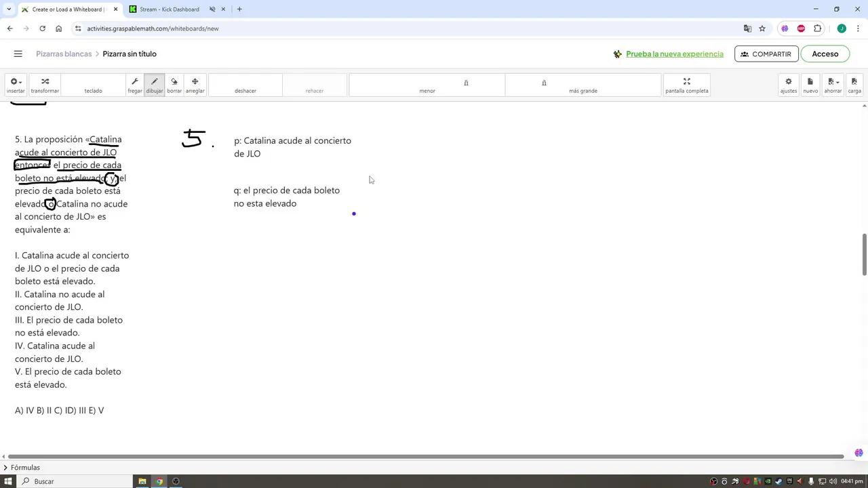
Task: Click the deshacer undo button
Action: [245, 85]
